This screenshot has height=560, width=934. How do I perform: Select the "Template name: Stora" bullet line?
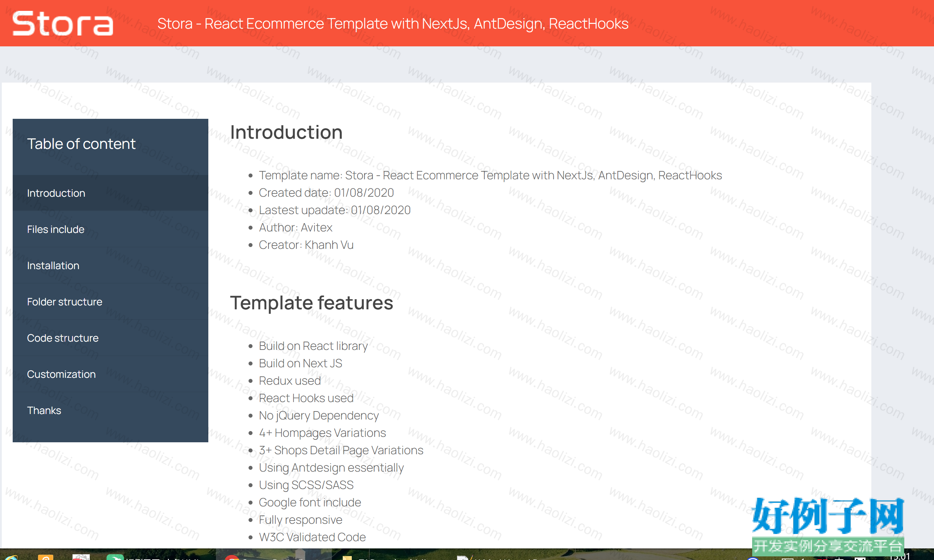(490, 175)
